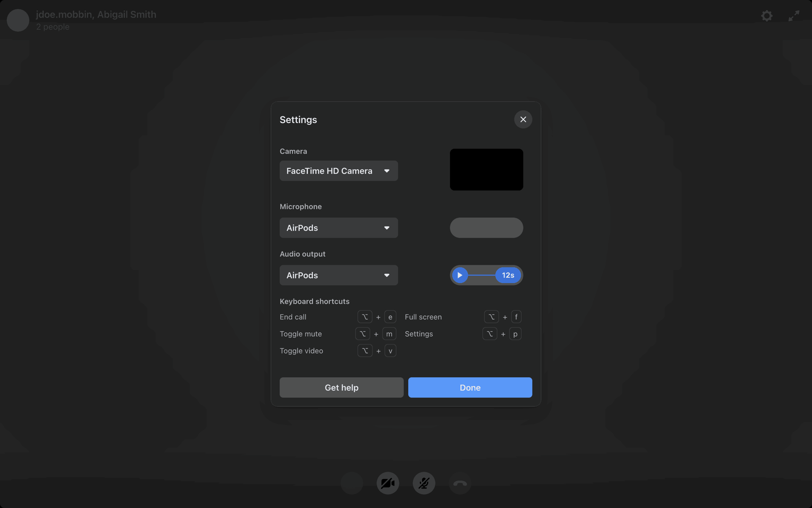Click the option key next to Settings shortcut
Screen dimensions: 812x508
(490, 334)
